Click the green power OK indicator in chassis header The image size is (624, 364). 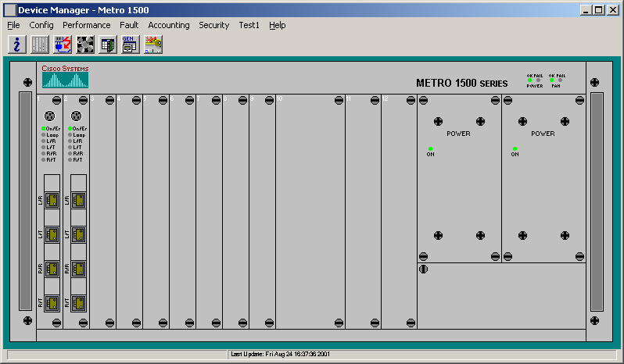pos(529,80)
